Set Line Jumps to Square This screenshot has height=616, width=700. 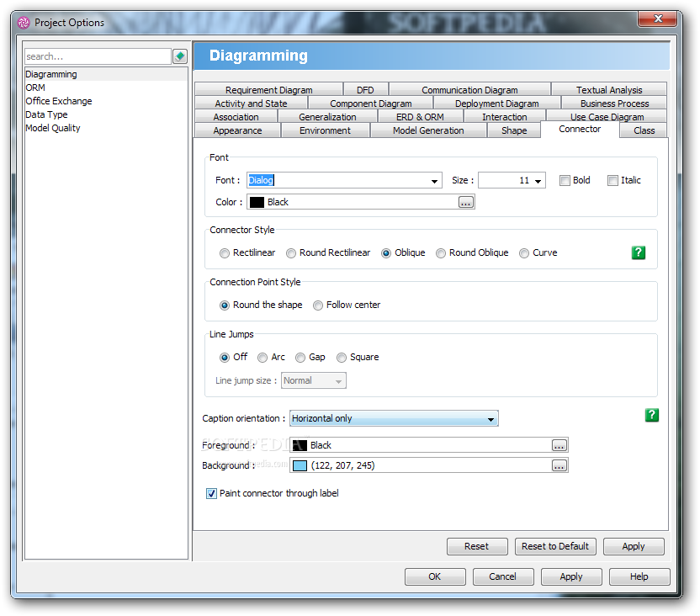[x=342, y=358]
